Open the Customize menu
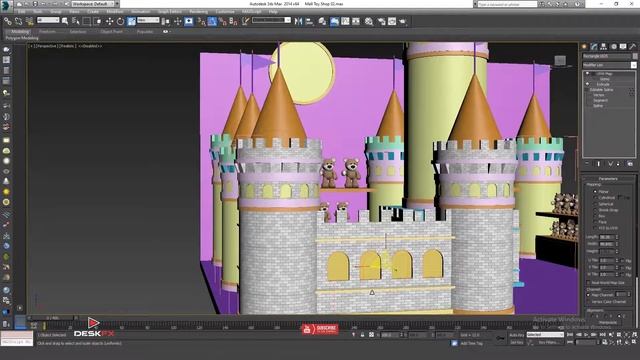640x360 pixels. tap(225, 12)
